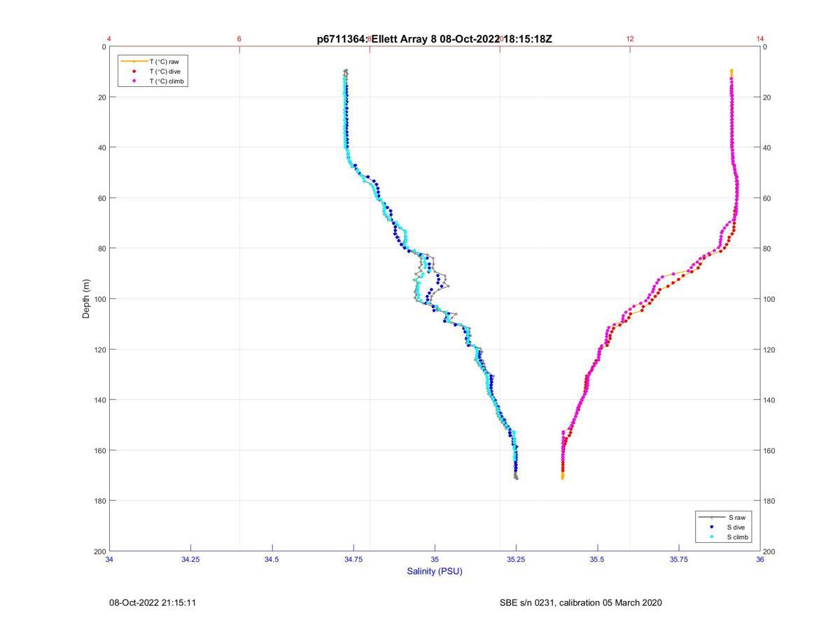The width and height of the screenshot is (840, 620).
Task: Click the '20' tick on the right depth axis
Action: 768,97
